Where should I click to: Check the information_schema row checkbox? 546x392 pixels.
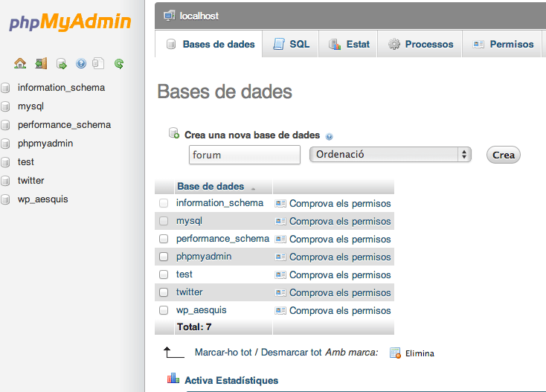tap(164, 203)
